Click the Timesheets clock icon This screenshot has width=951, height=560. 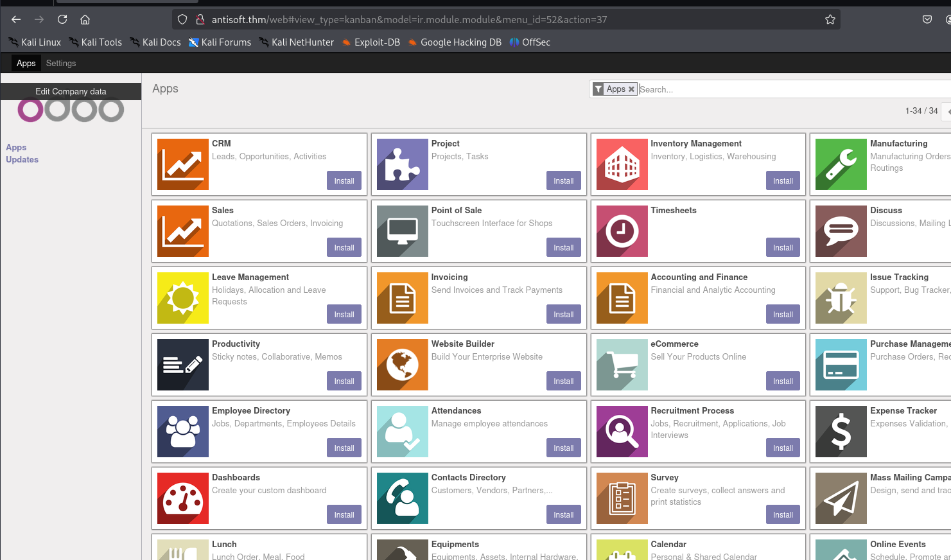622,231
